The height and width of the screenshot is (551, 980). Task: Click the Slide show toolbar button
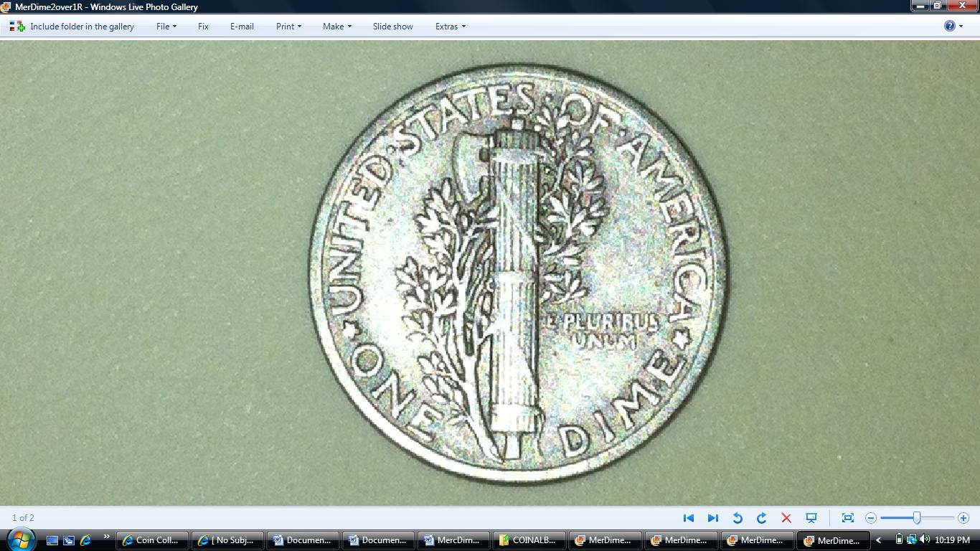point(392,27)
